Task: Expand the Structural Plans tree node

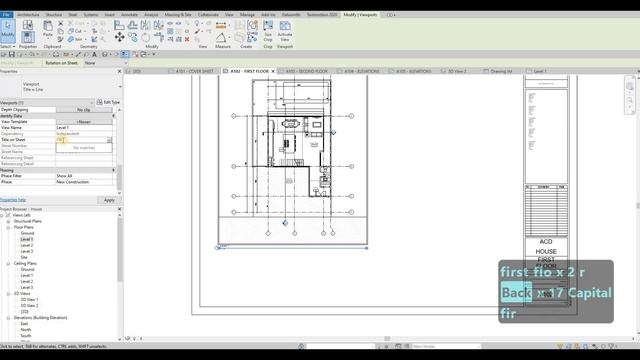Action: click(x=8, y=221)
